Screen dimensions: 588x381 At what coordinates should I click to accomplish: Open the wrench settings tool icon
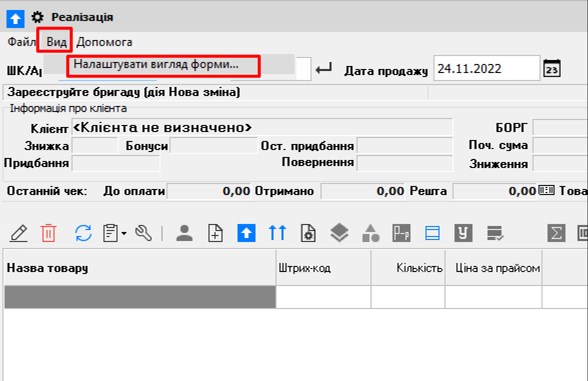tap(144, 232)
